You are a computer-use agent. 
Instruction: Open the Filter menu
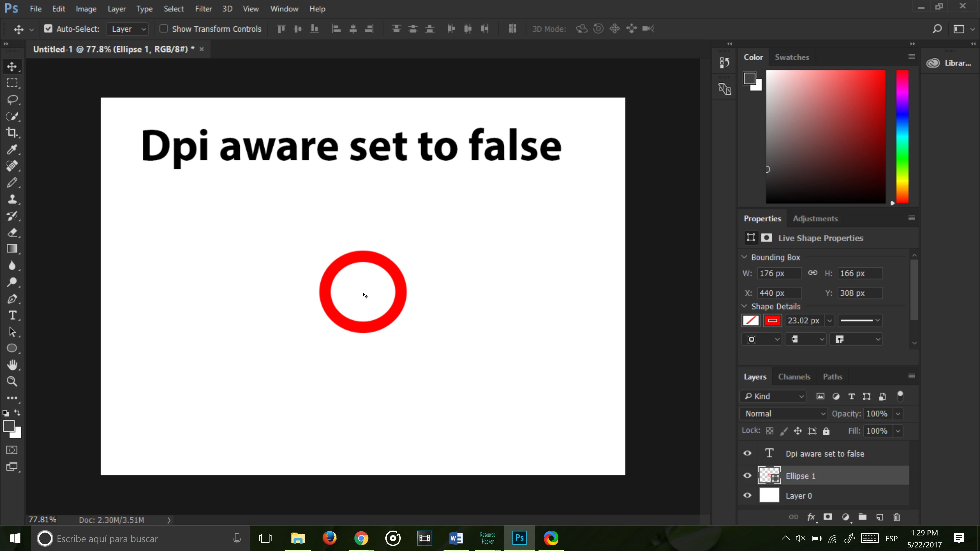tap(203, 9)
